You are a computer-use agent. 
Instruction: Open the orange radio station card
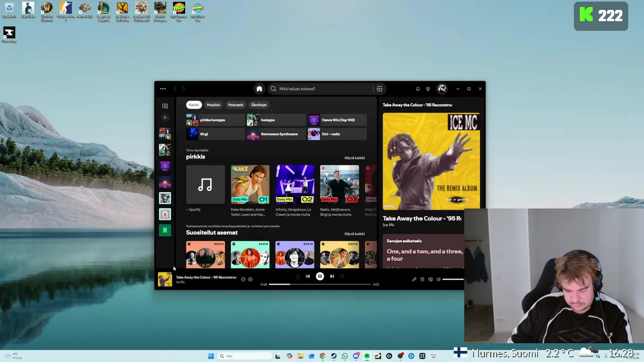(205, 254)
